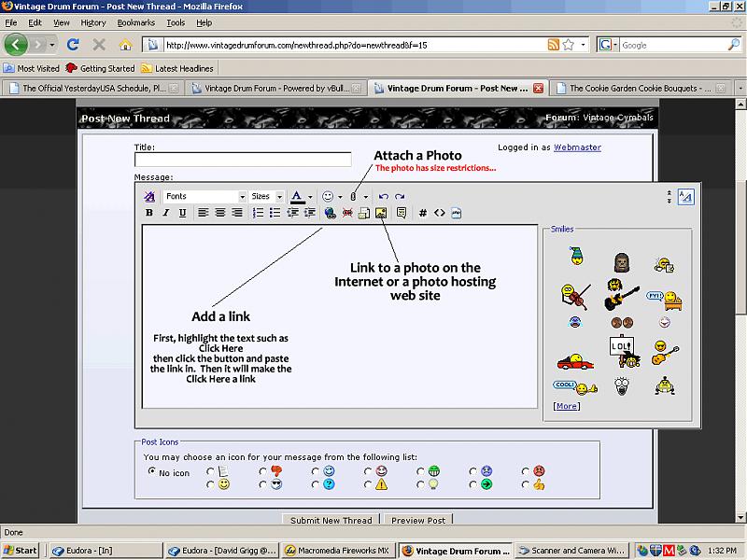Center-align the message text

[x=220, y=213]
